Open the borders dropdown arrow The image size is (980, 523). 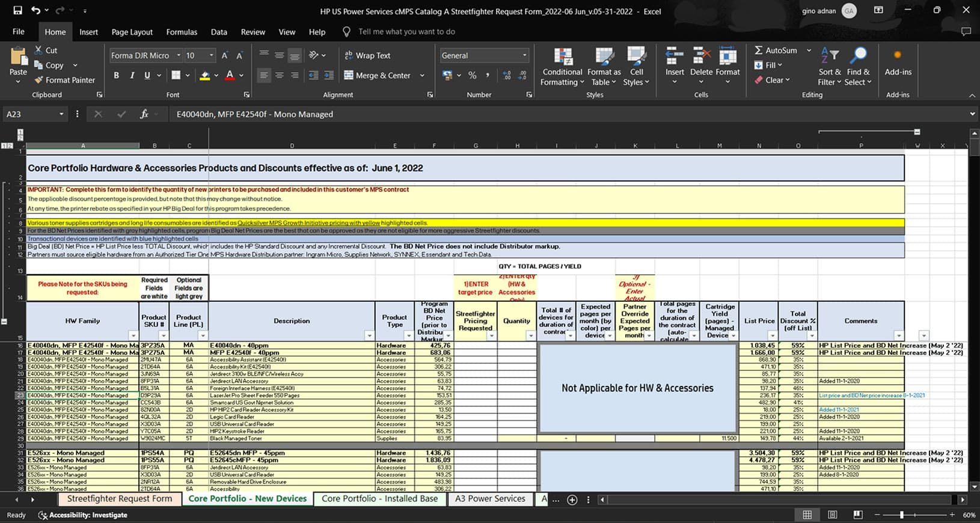[188, 75]
